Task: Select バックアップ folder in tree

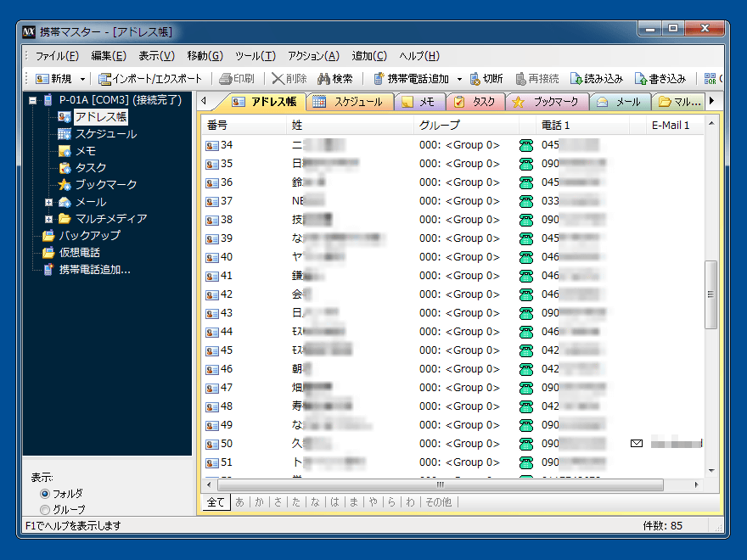Action: tap(90, 236)
